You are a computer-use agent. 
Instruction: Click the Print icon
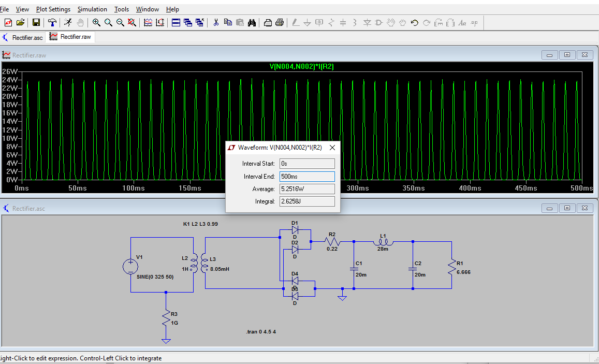pos(280,22)
